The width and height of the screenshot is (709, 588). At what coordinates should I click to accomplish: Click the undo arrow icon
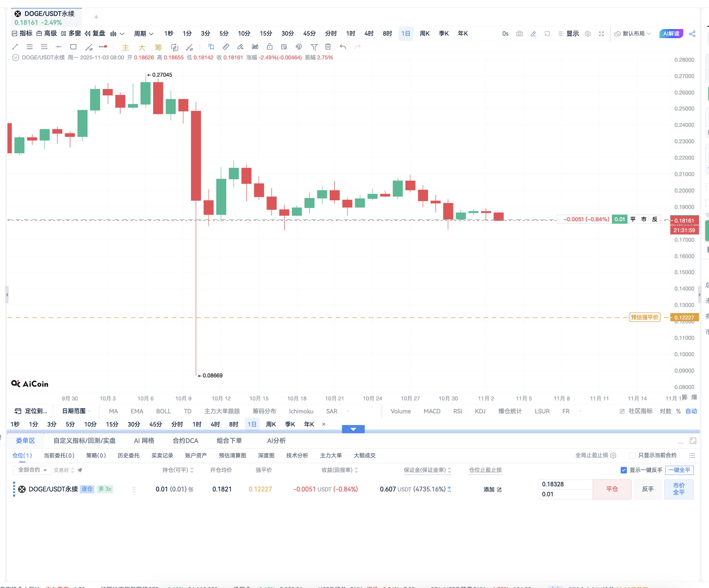tap(343, 47)
